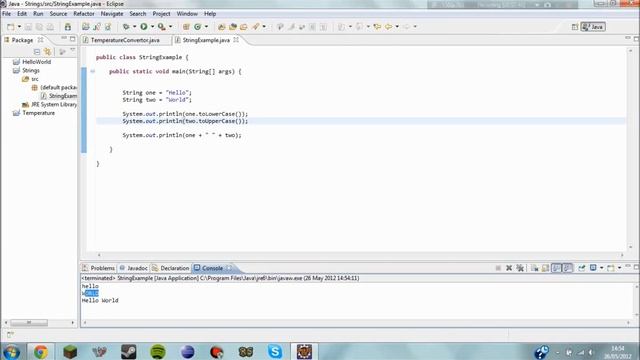
Task: Click the Debug bug icon
Action: [x=126, y=27]
